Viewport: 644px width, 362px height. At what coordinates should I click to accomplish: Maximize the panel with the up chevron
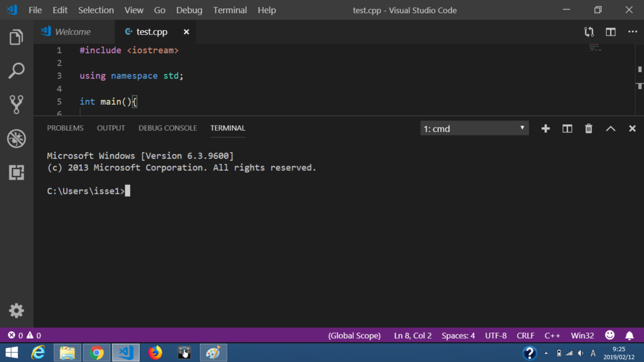click(611, 128)
